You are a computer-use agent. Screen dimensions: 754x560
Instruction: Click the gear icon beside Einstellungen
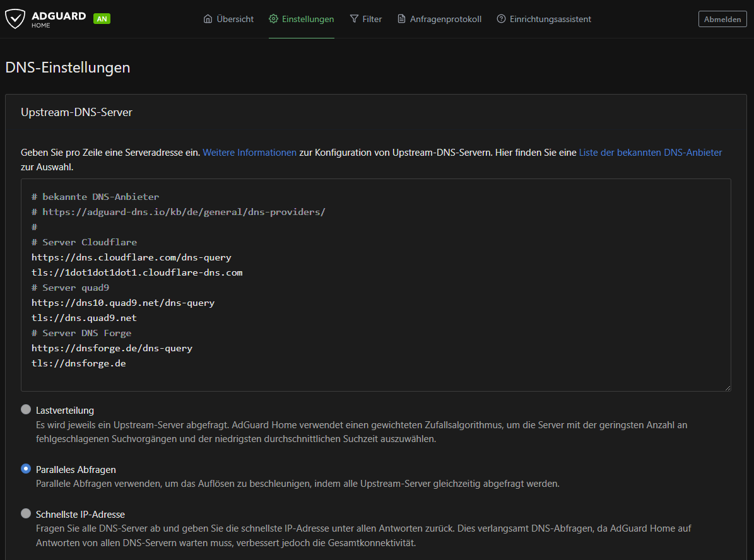[273, 19]
